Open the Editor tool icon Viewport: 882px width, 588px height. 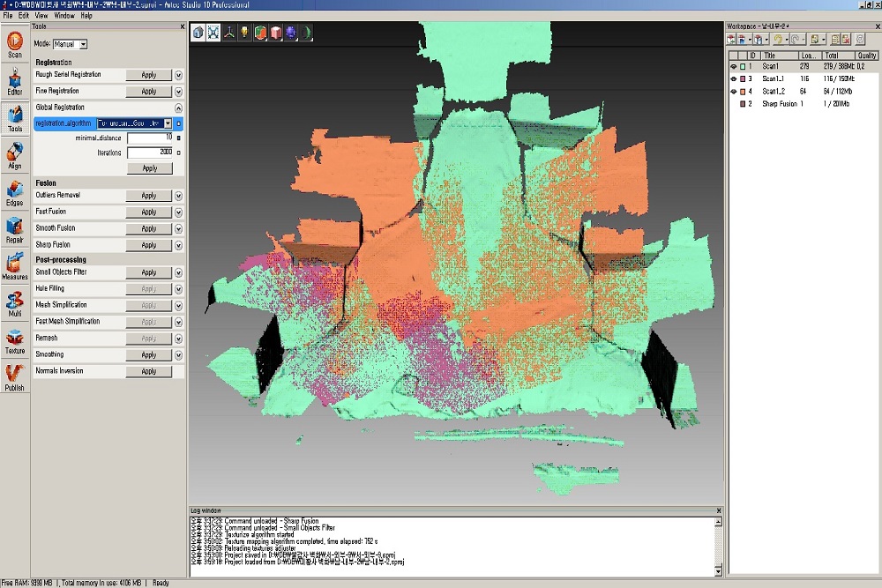(15, 82)
